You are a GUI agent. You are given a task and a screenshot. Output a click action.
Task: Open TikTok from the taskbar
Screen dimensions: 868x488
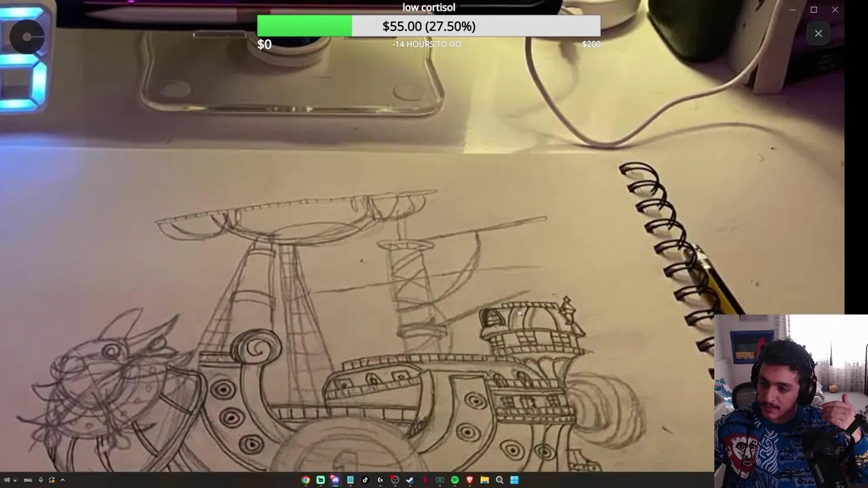click(x=365, y=480)
